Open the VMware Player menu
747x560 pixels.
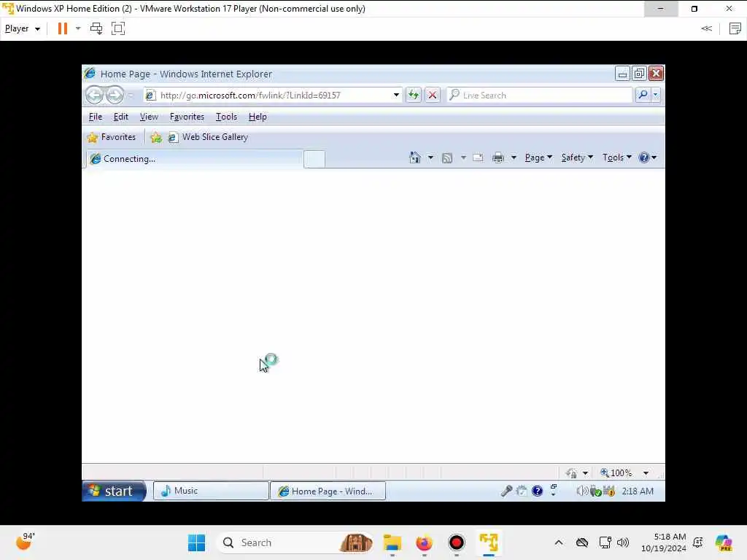(22, 28)
